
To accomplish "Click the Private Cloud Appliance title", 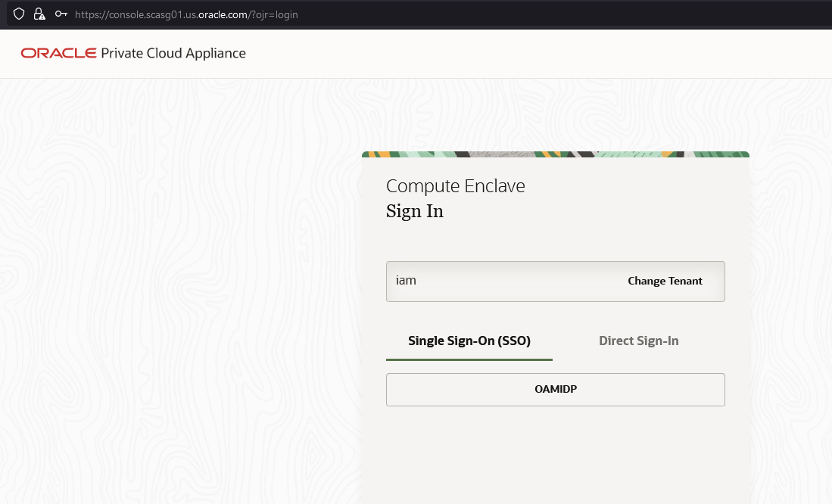I will [173, 53].
